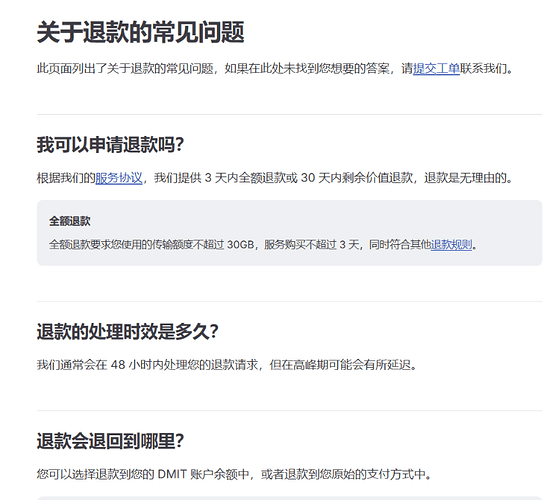This screenshot has width=543, height=500.
Task: Click the text 3 天内全额退款
Action: (251, 178)
